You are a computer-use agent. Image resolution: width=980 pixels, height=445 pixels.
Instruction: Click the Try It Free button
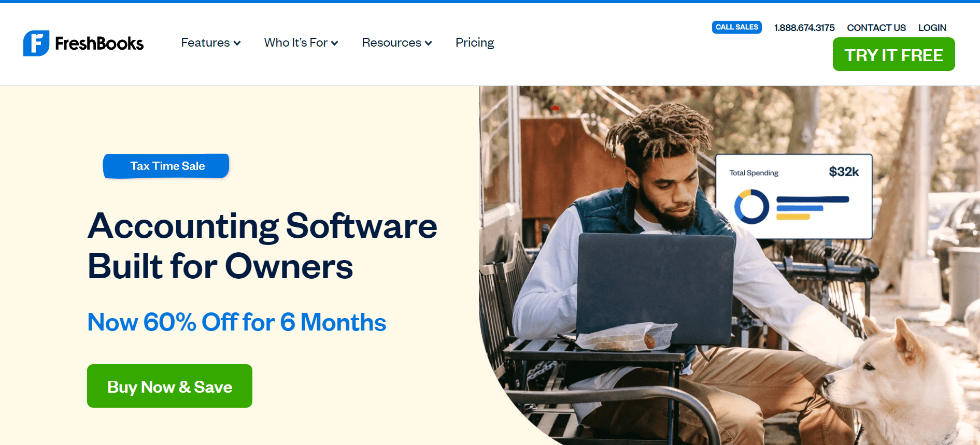click(894, 54)
